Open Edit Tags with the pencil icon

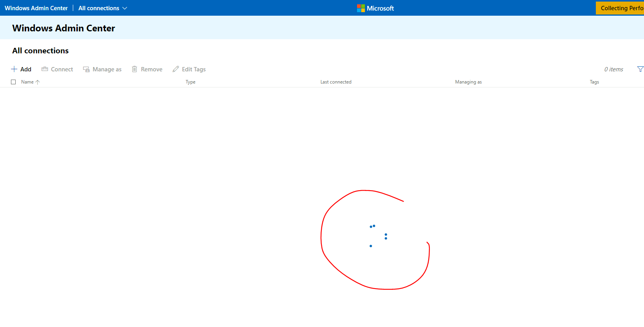(x=189, y=69)
